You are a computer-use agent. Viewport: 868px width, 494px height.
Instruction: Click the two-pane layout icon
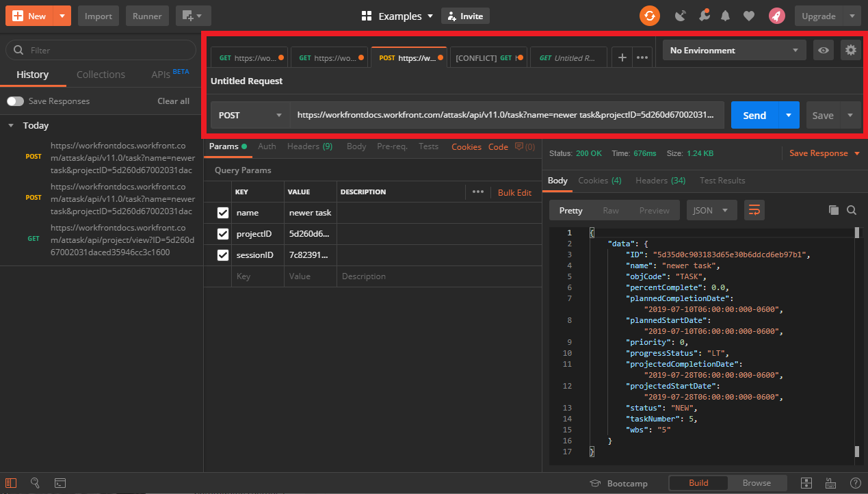coord(806,483)
